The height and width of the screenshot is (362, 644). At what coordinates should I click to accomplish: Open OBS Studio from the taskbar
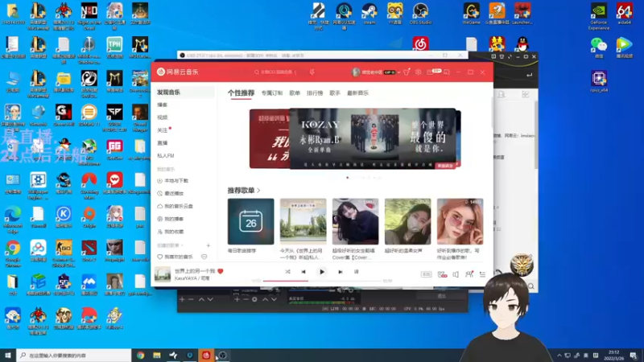click(222, 355)
